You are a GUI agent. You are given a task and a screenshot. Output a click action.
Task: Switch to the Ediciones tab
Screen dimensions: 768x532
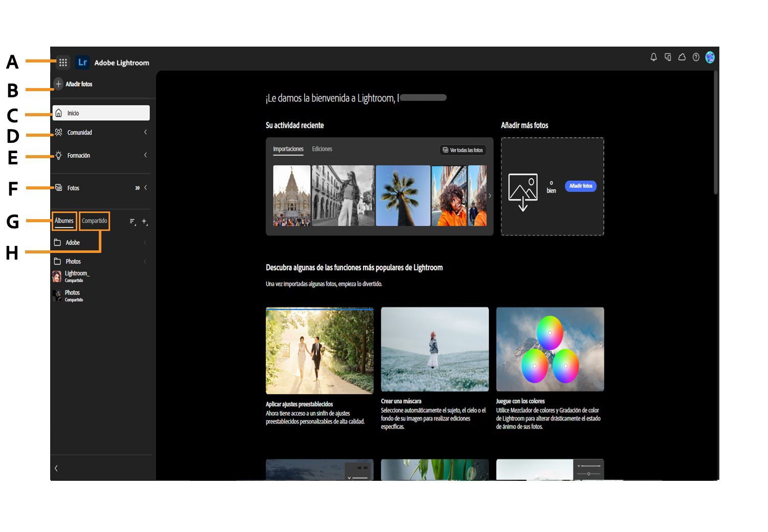[322, 149]
